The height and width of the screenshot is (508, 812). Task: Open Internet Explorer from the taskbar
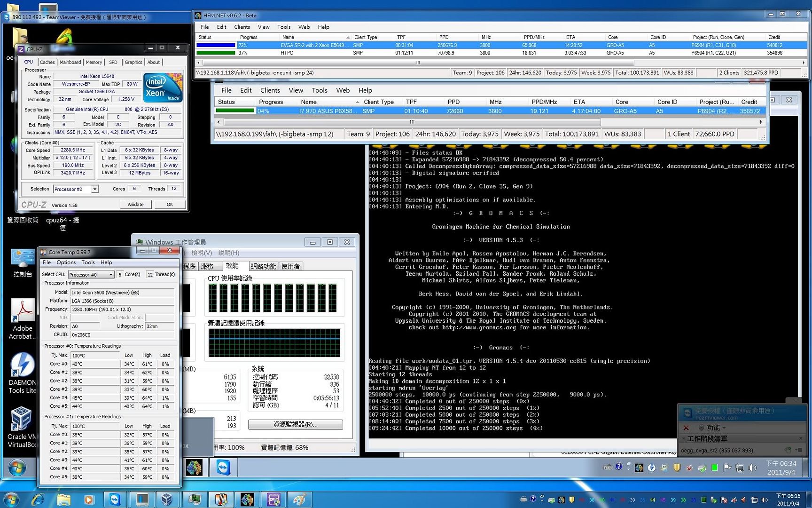coord(38,499)
